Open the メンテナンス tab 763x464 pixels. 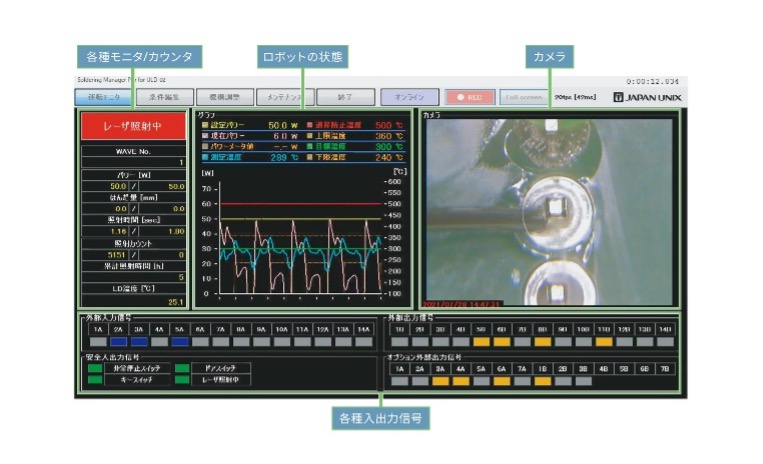coord(285,97)
